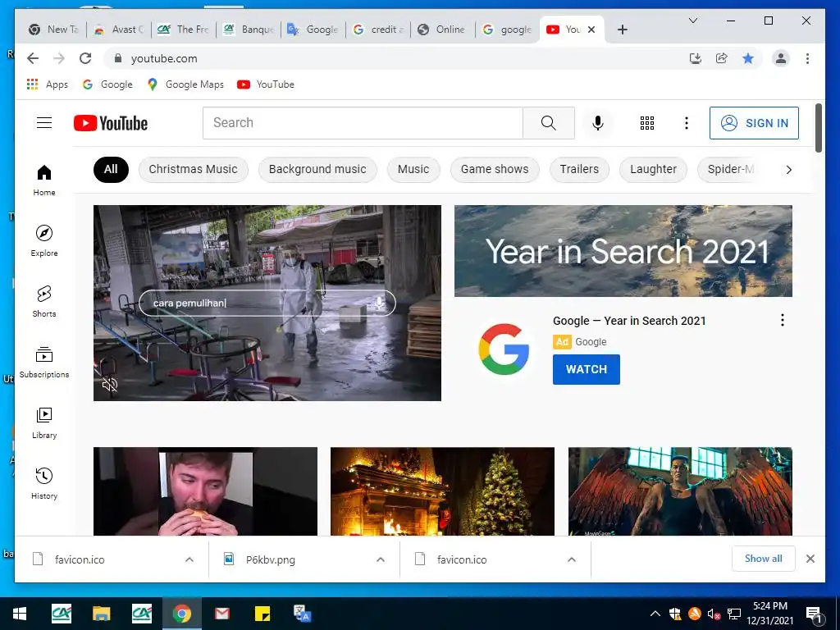Close the downloads bar

(810, 559)
